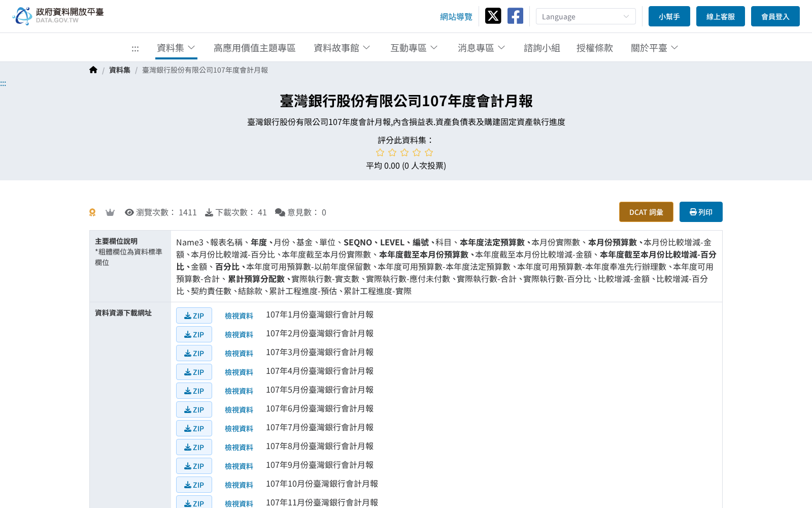Open the Facebook social link
The image size is (812, 508).
515,16
